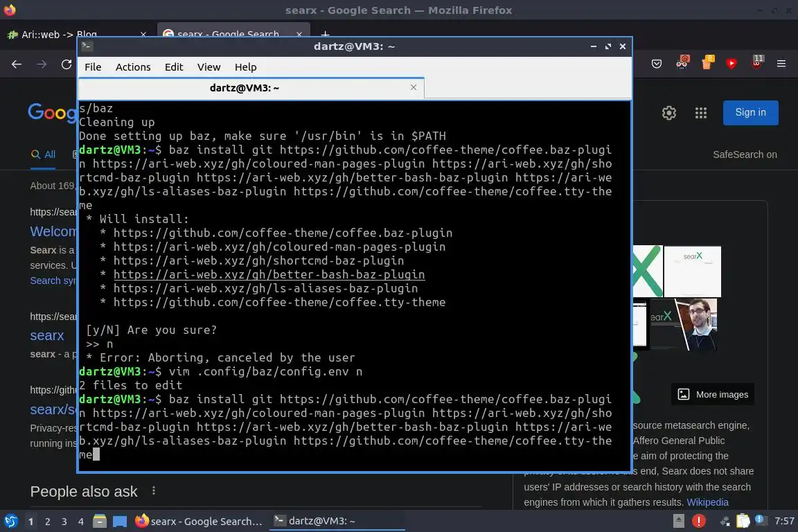Image resolution: width=798 pixels, height=532 pixels.
Task: Open the Google apps grid
Action: coord(701,112)
